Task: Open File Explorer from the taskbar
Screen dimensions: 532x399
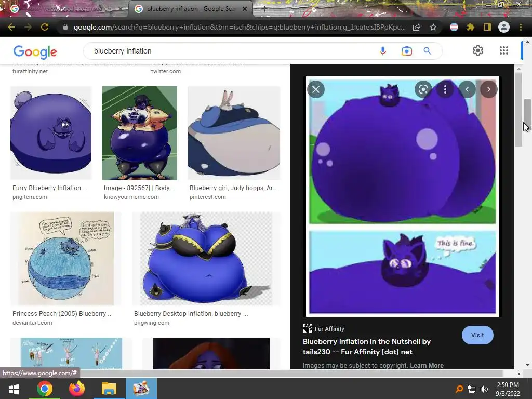Action: coord(109,389)
